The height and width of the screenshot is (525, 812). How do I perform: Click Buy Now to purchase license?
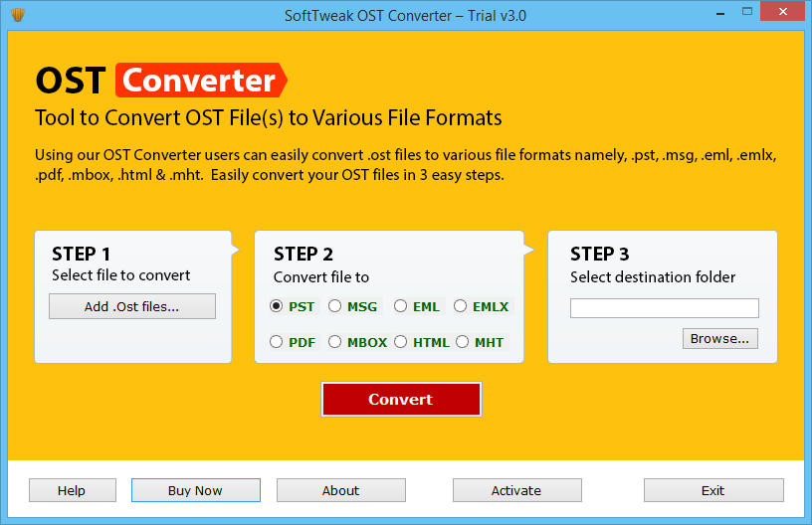click(196, 490)
